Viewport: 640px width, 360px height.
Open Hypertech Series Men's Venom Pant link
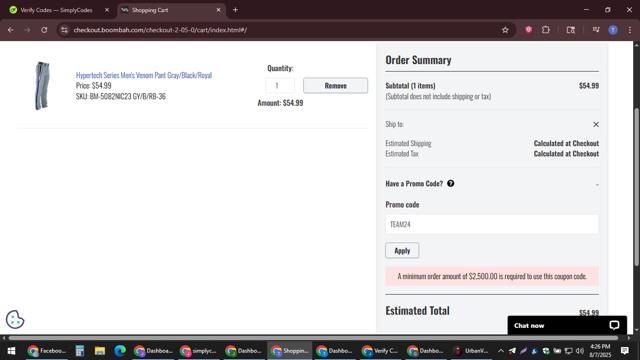pos(144,75)
